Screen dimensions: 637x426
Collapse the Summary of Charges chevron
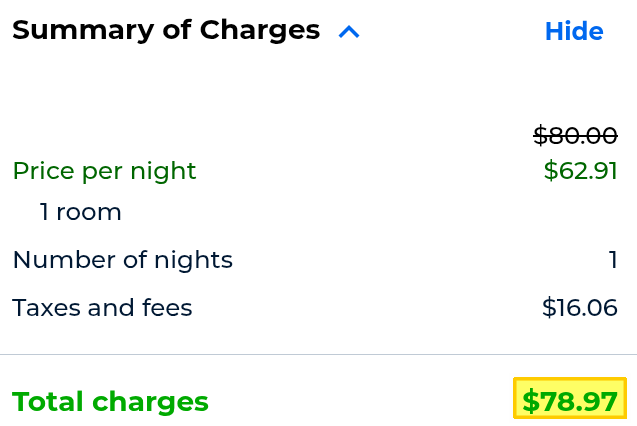tap(348, 32)
